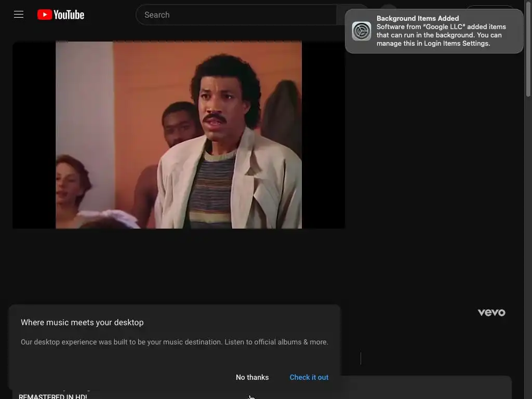Dismiss the popup with No thanks
The height and width of the screenshot is (399, 532).
pyautogui.click(x=252, y=377)
